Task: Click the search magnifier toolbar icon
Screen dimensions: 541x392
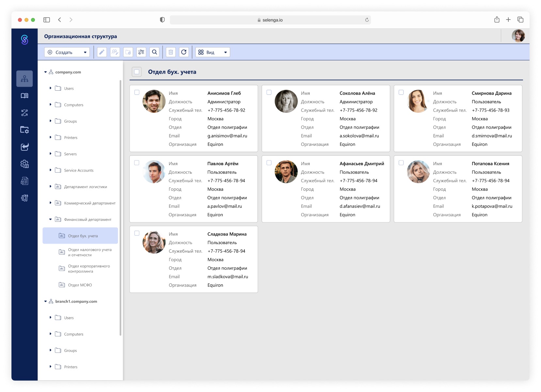Action: coord(154,52)
